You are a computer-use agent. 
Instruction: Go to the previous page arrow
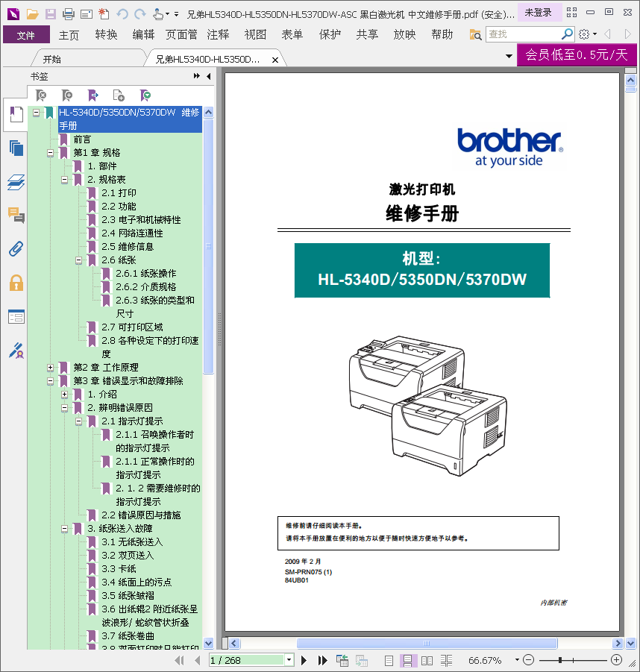point(197,660)
